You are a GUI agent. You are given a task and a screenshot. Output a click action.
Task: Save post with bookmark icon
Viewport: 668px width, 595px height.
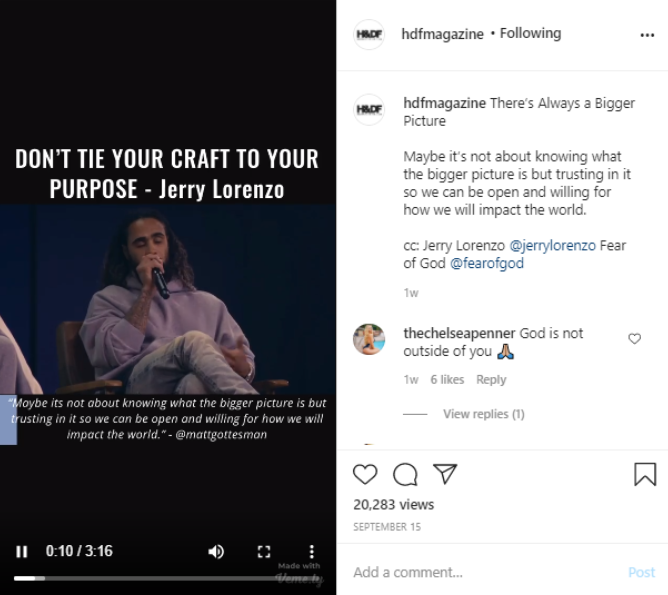[645, 474]
